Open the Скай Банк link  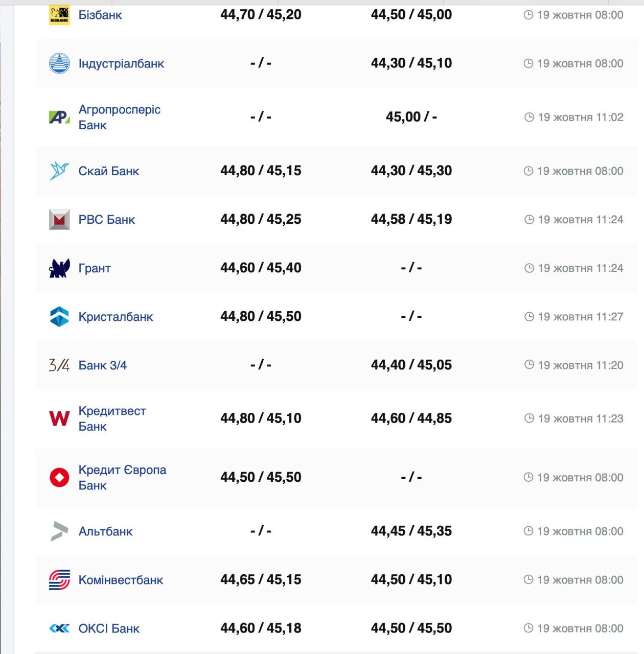tap(108, 171)
